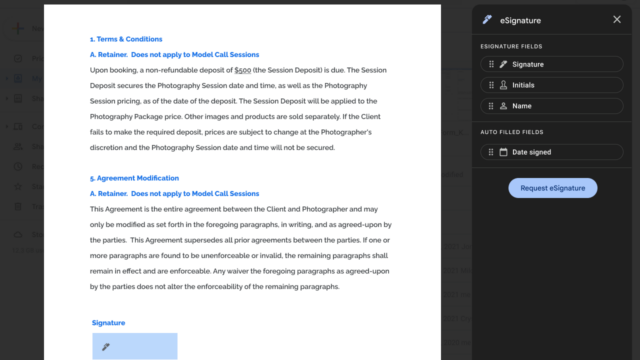This screenshot has height=360, width=640.
Task: Click the dimmed New plus icon in Drive sidebar
Action: point(18,29)
